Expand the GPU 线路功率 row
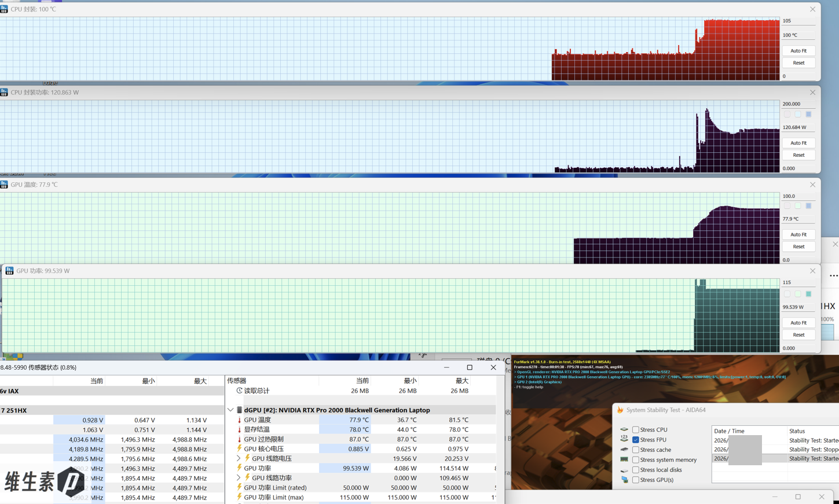Image resolution: width=839 pixels, height=504 pixels. pyautogui.click(x=238, y=478)
